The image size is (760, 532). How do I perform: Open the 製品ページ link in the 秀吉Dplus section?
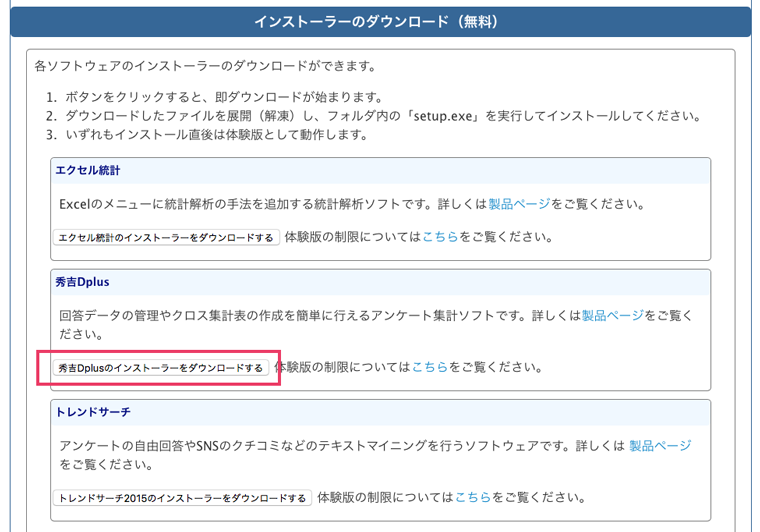tap(613, 315)
